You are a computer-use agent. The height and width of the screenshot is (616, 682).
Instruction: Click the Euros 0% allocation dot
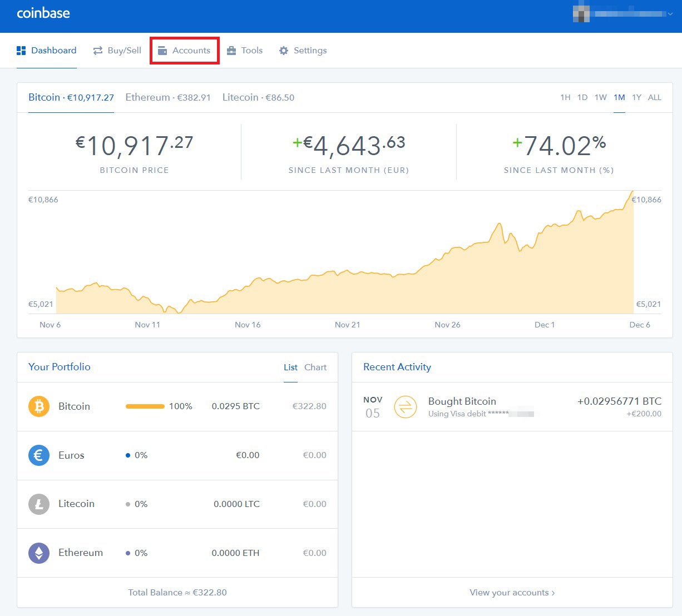[x=128, y=455]
